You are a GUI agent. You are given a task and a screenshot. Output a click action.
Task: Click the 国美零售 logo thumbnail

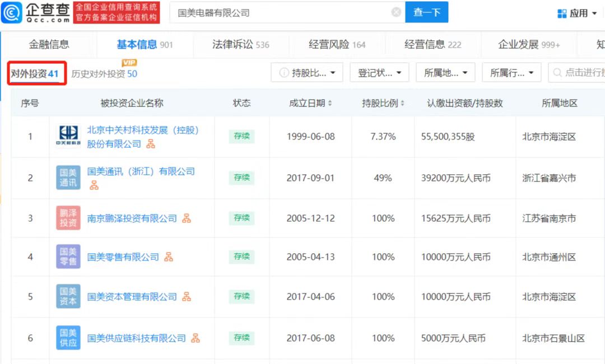68,256
